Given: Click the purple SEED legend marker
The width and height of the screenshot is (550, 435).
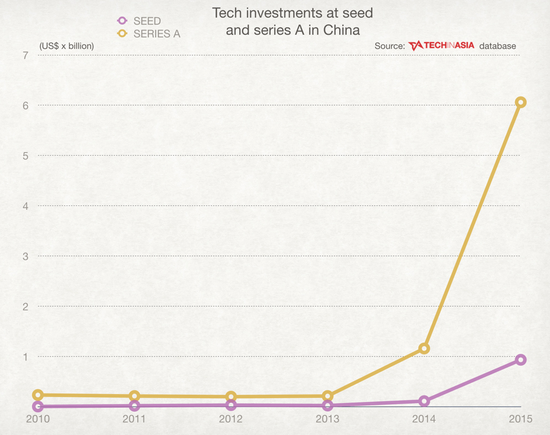Looking at the screenshot, I should (122, 21).
